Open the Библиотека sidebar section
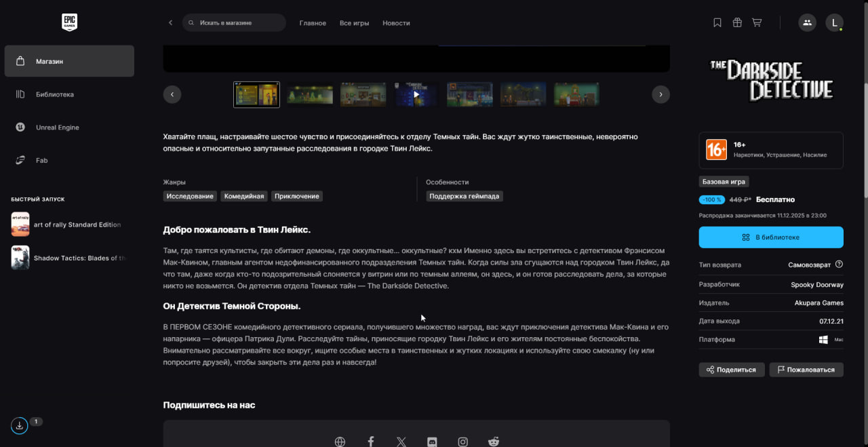 coord(55,94)
